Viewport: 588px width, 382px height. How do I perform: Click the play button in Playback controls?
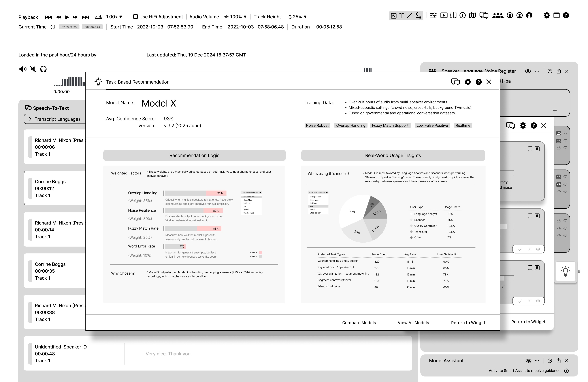tap(67, 17)
